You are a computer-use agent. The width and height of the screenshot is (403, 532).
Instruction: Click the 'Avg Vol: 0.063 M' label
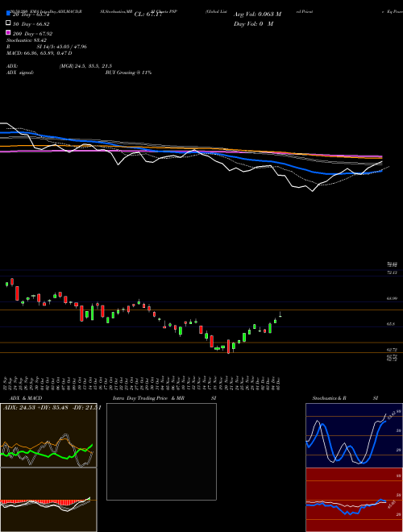(257, 14)
